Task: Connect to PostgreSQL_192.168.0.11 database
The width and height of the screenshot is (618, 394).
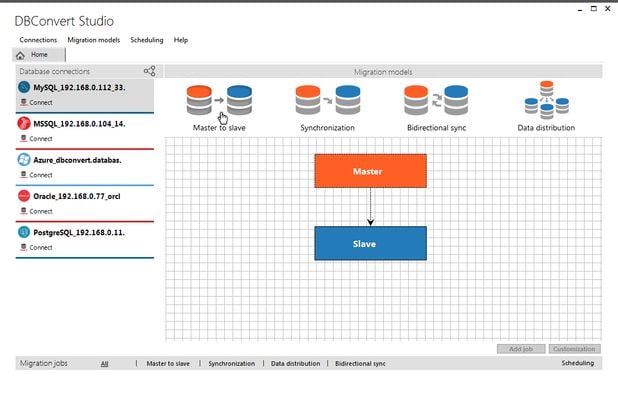Action: tap(36, 247)
